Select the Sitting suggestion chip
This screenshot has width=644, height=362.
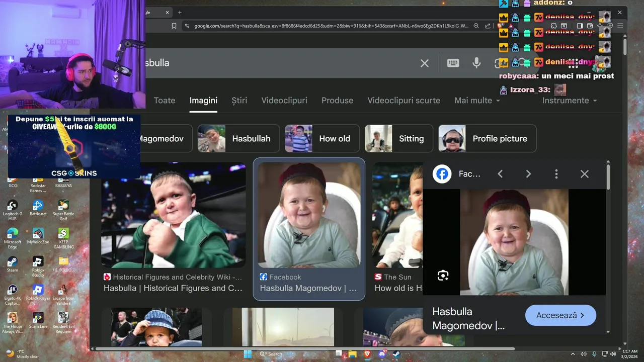399,138
